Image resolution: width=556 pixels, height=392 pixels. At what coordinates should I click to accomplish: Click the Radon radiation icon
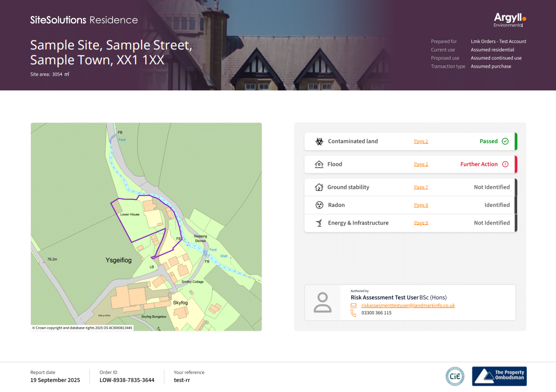click(x=319, y=205)
